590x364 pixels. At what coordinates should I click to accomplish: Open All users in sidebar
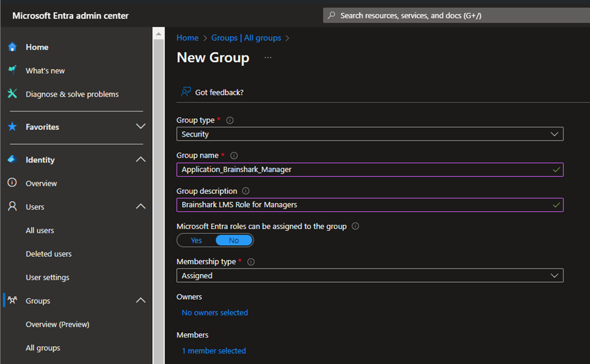click(40, 230)
